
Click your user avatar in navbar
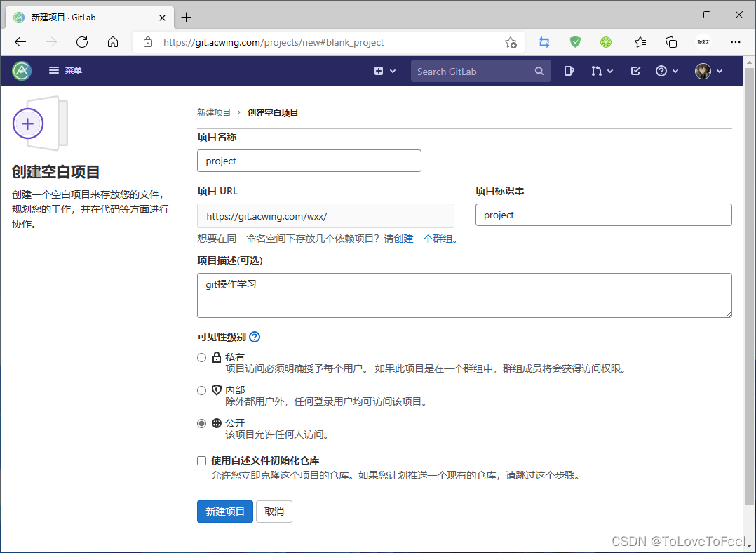703,71
